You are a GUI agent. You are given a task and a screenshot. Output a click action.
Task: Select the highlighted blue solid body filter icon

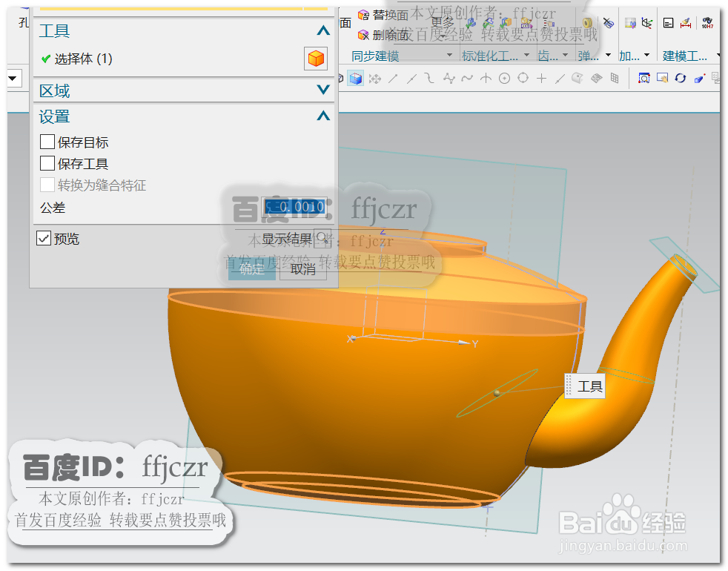356,78
